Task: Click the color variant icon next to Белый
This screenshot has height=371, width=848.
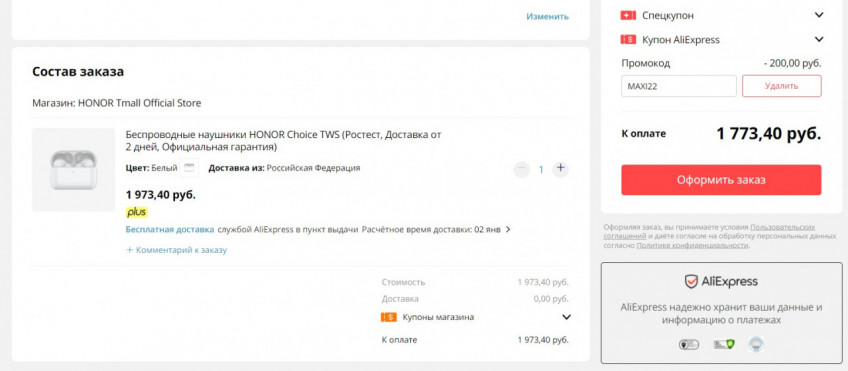Action: point(189,168)
